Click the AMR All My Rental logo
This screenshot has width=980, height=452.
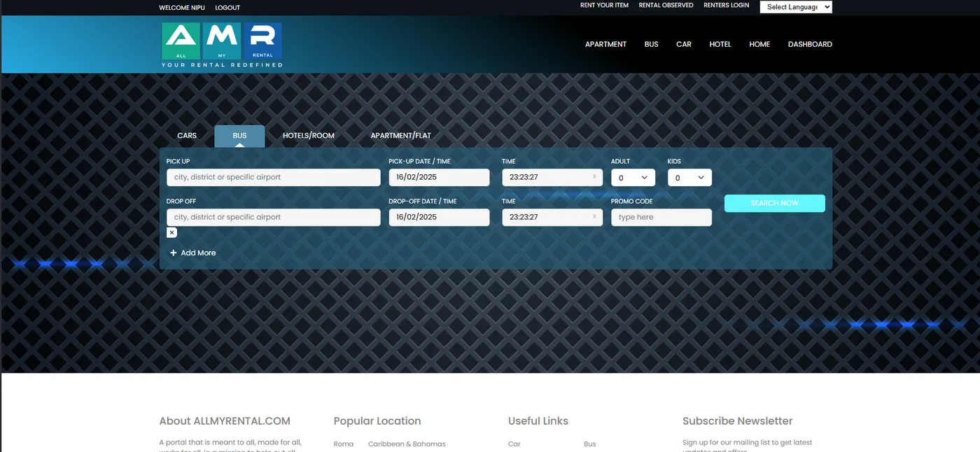[222, 45]
